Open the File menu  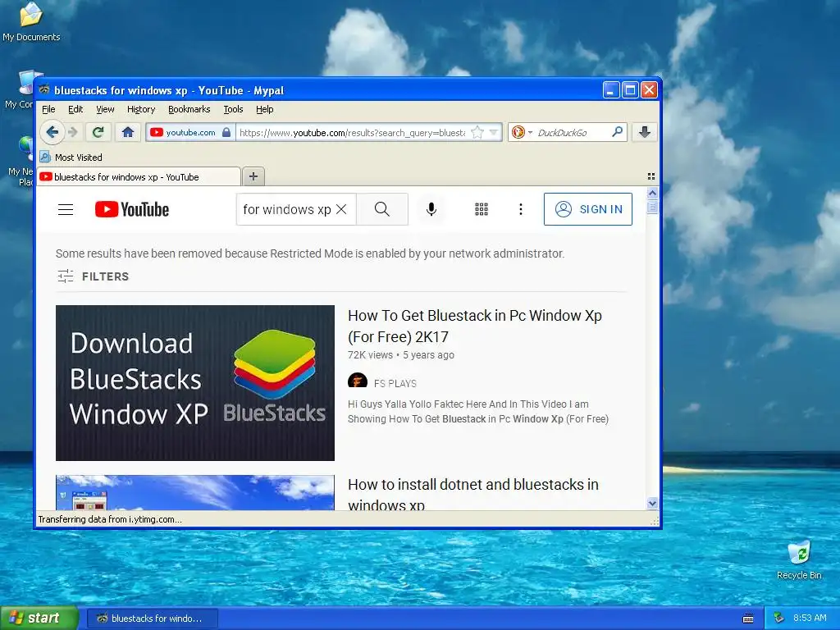pos(48,109)
